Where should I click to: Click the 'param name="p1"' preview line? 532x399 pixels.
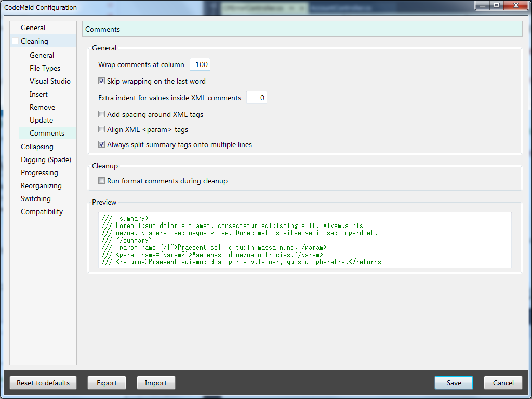pyautogui.click(x=214, y=247)
